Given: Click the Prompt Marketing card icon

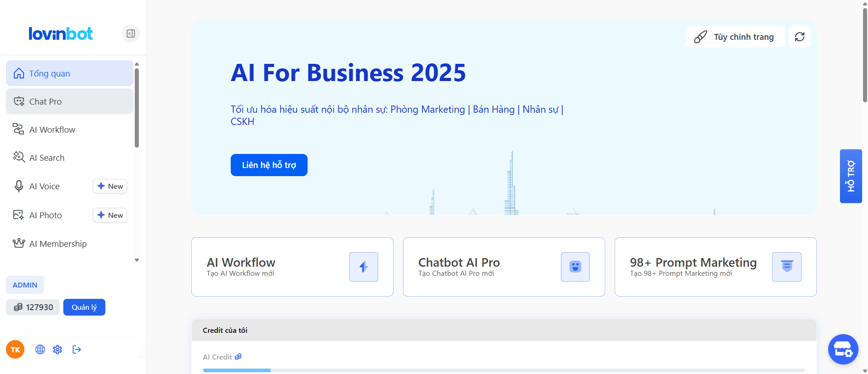Looking at the screenshot, I should click(x=786, y=267).
